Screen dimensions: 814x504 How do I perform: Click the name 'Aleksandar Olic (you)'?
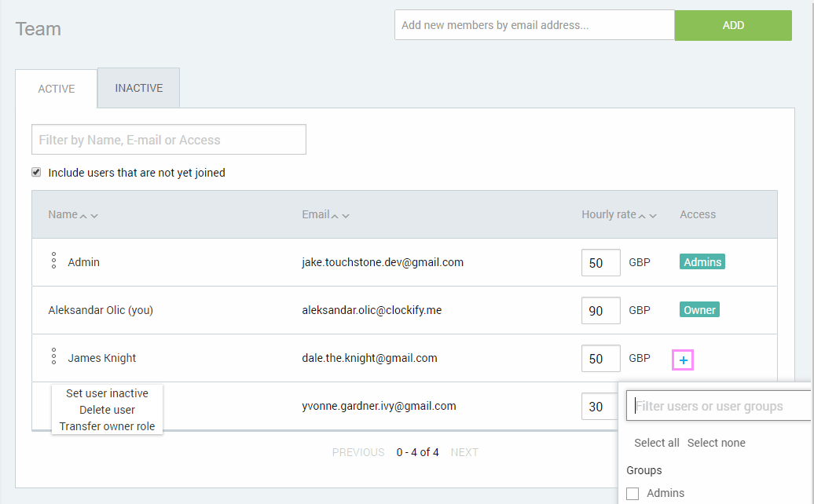pyautogui.click(x=101, y=310)
